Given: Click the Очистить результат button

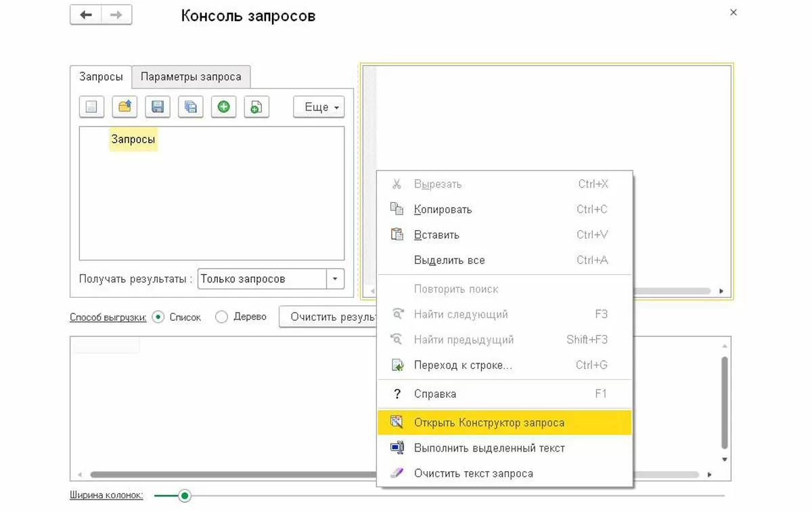Looking at the screenshot, I should click(x=328, y=317).
